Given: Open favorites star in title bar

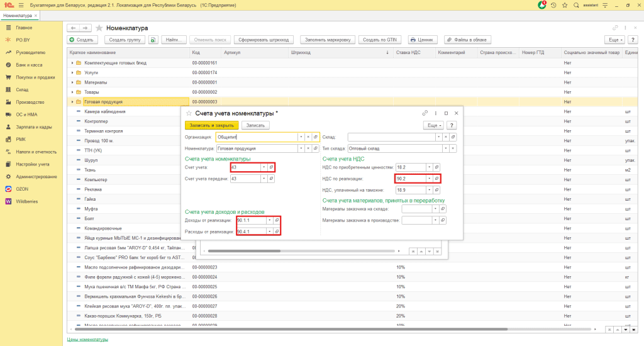Looking at the screenshot, I should click(565, 5).
